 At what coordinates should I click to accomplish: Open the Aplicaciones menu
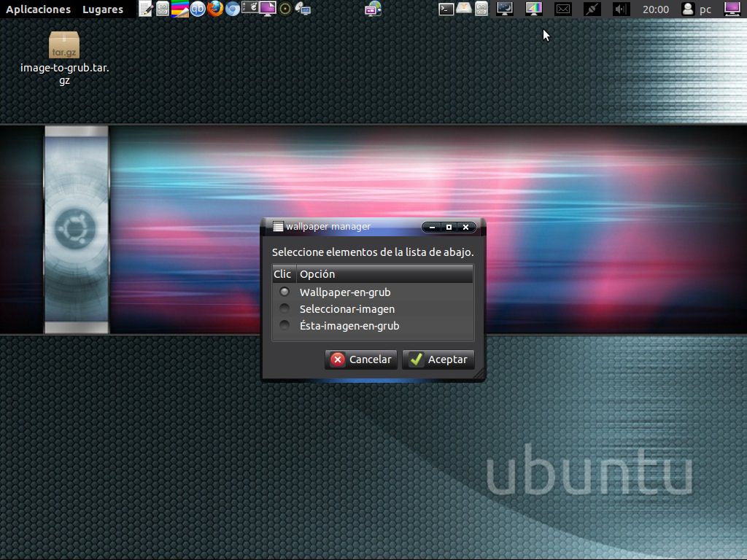38,9
